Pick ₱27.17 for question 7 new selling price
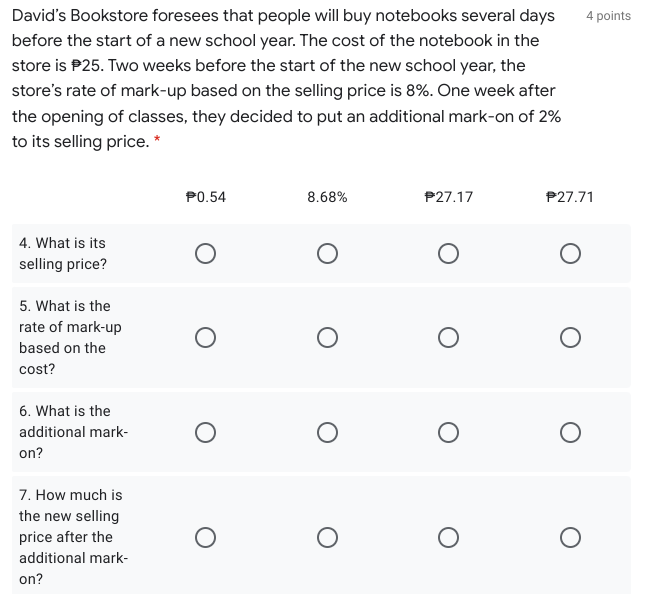The image size is (650, 594). coord(448,537)
